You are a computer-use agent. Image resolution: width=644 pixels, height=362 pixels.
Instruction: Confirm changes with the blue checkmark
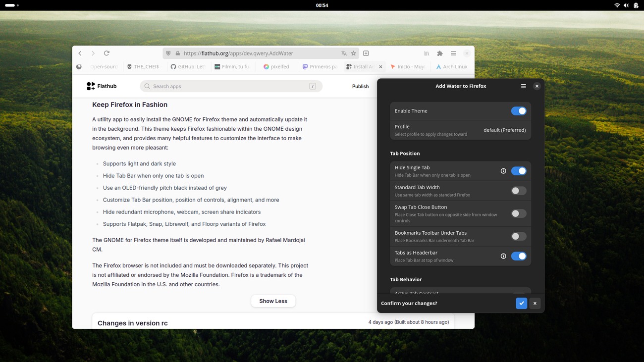coord(521,303)
